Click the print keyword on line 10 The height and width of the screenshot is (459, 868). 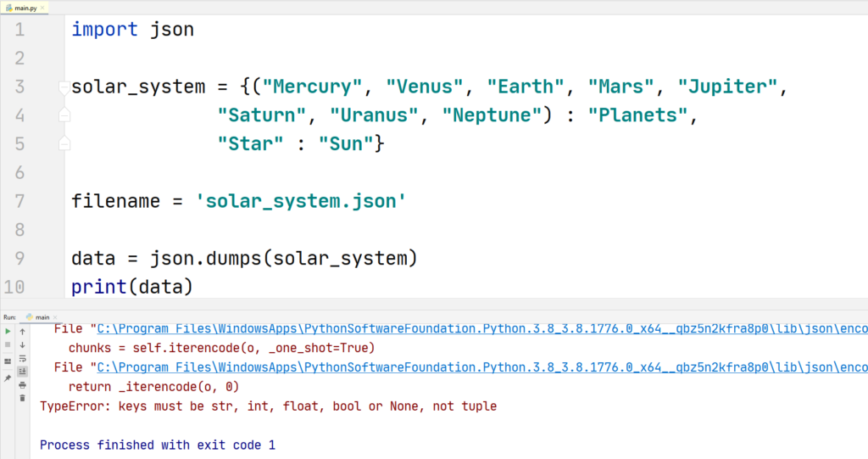[x=99, y=287]
